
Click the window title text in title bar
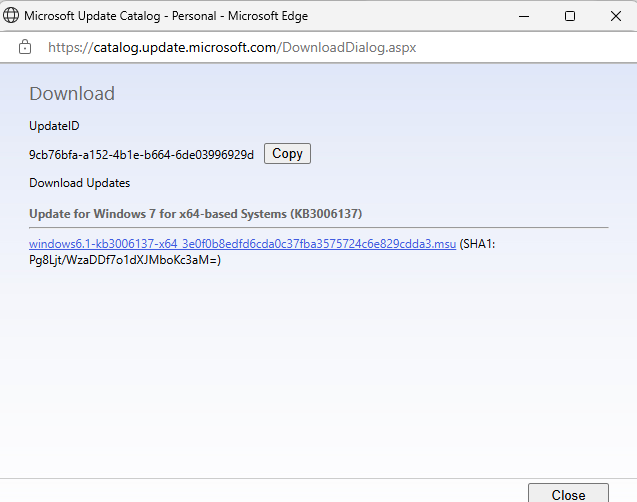pyautogui.click(x=165, y=16)
